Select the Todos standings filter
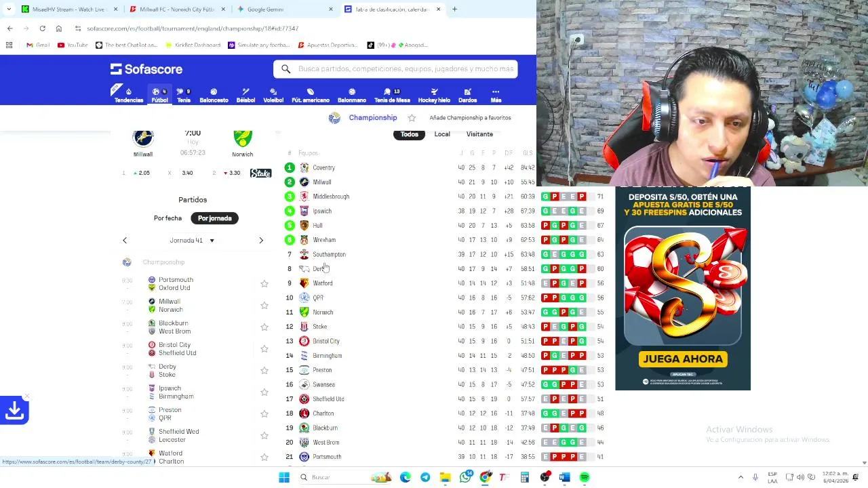 [409, 134]
